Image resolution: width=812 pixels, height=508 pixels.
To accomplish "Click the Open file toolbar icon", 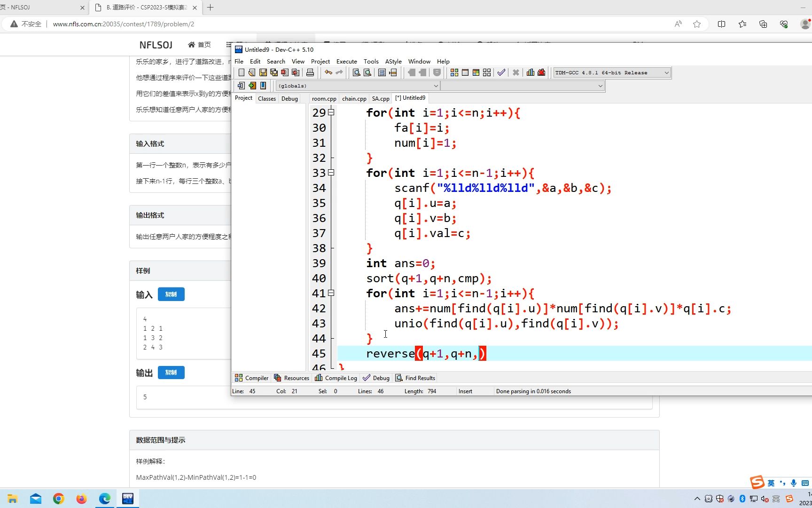I will [252, 72].
